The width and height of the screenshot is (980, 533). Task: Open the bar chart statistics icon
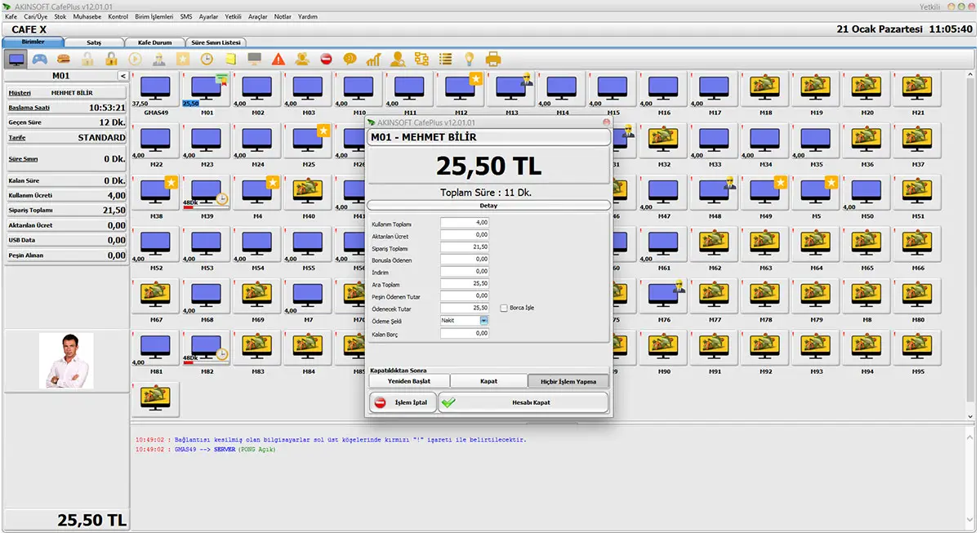click(374, 59)
